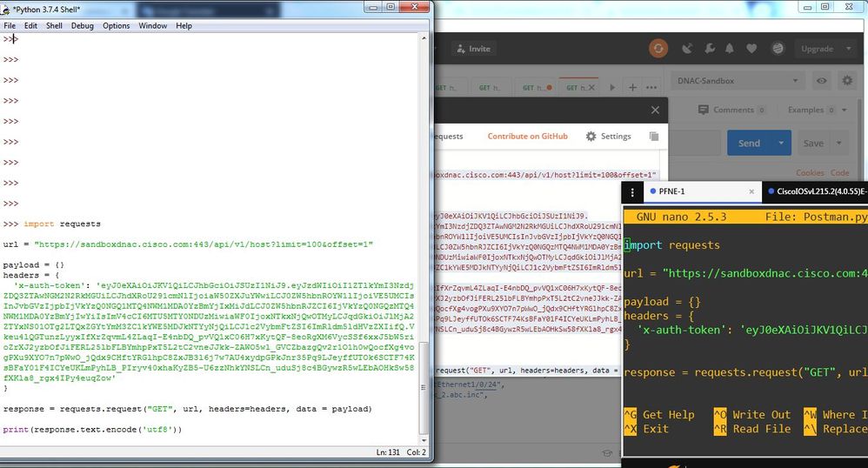Open the Window menu in Python Shell
Viewport: 868px width, 468px height.
pos(152,25)
